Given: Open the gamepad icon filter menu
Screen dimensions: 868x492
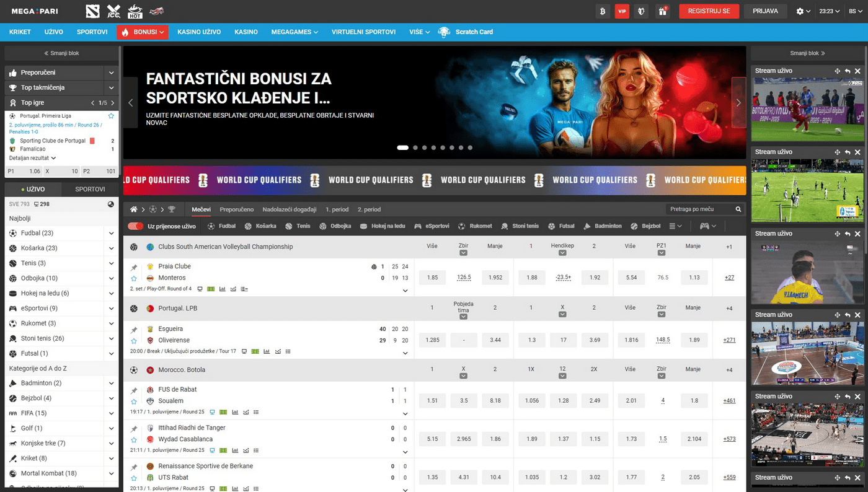Looking at the screenshot, I should click(x=707, y=226).
